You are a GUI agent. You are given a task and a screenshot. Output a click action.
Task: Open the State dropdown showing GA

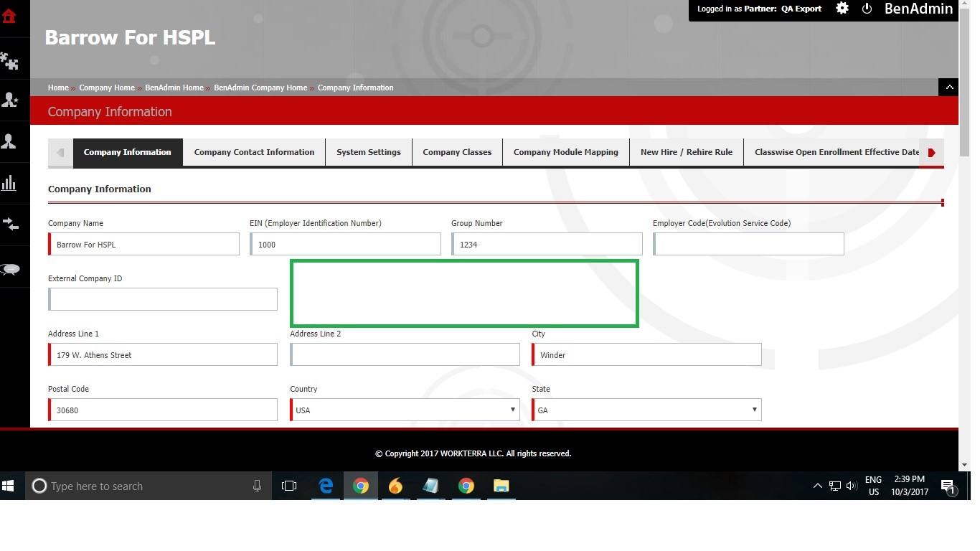pyautogui.click(x=646, y=410)
